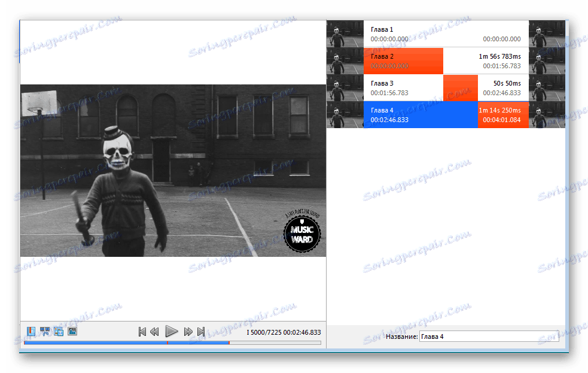The height and width of the screenshot is (373, 588).
Task: Click the frame counter I 5000/7225
Action: click(264, 332)
